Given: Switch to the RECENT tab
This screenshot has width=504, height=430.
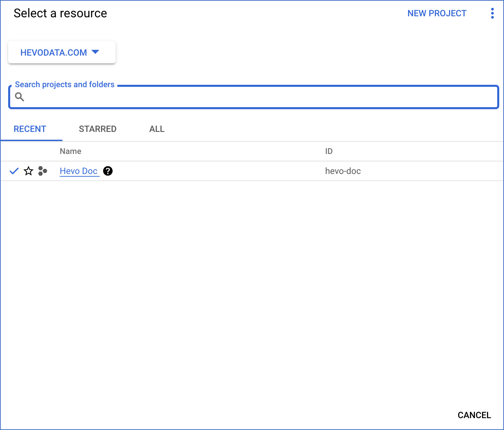Looking at the screenshot, I should (30, 129).
